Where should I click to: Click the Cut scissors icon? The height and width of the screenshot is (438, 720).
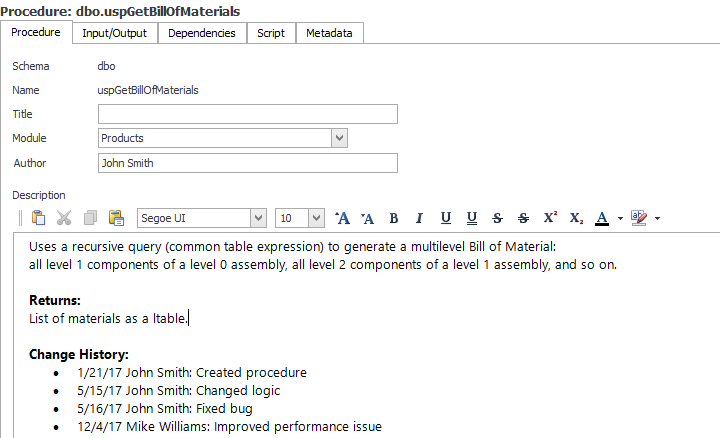pos(64,218)
